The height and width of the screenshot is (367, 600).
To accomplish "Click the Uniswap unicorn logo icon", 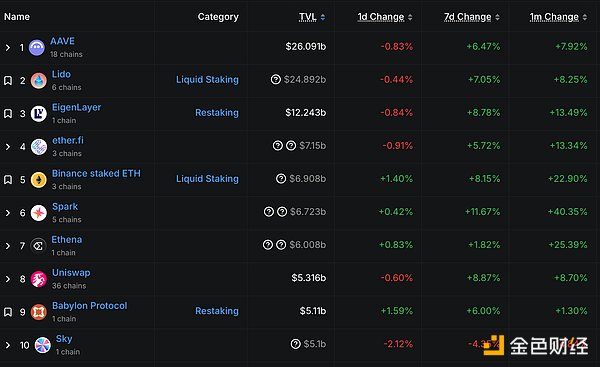I will pos(39,279).
